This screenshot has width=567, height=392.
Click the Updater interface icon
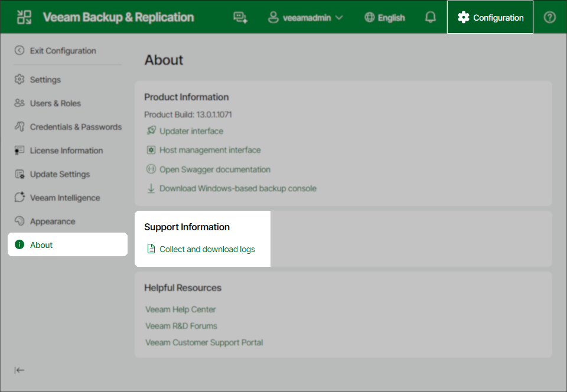[x=151, y=130]
